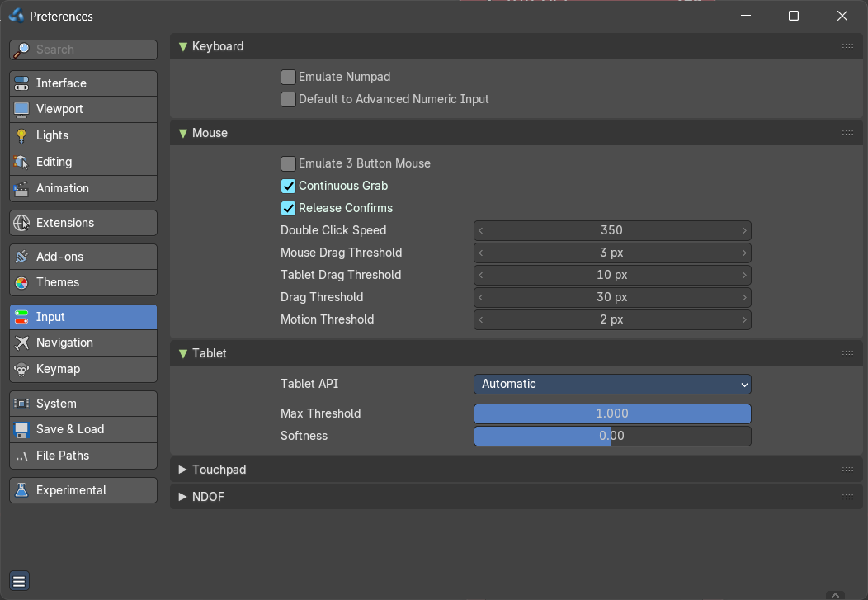Image resolution: width=868 pixels, height=600 pixels.
Task: Click the Motion Threshold label
Action: [x=328, y=319]
